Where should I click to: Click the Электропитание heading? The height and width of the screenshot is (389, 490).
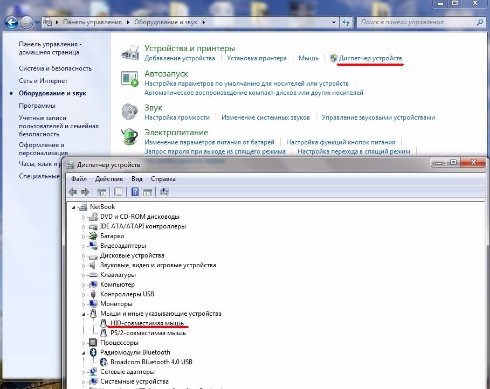[x=176, y=132]
